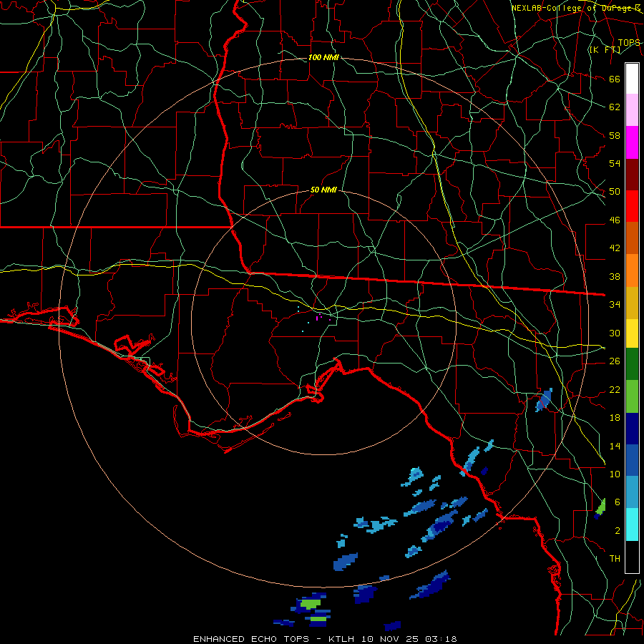Click the 2 legend value
Viewport: 644px width, 644px height.
coord(618,531)
